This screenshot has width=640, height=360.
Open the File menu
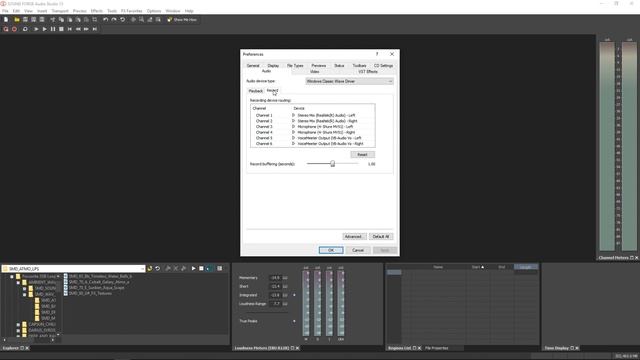(5, 11)
